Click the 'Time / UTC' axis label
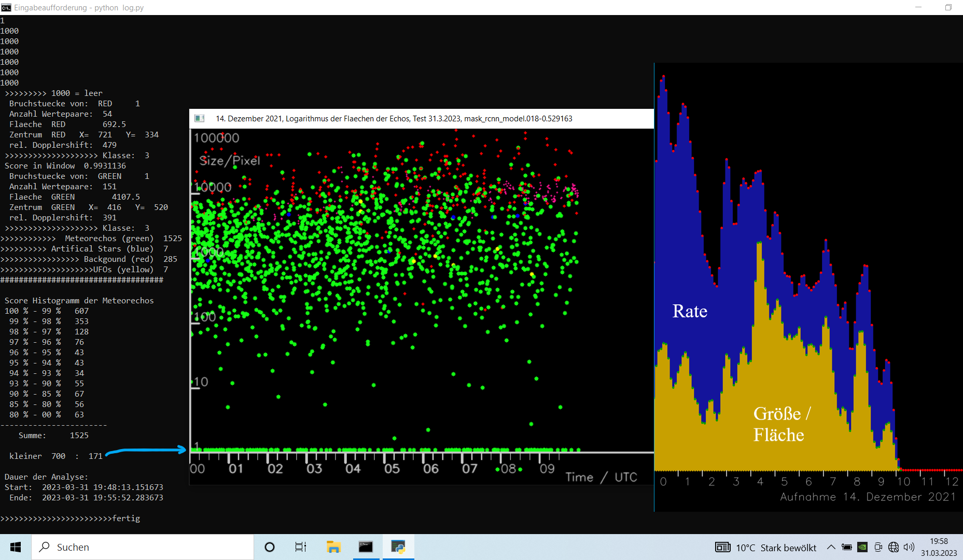Screen dimensions: 963x560 click(601, 477)
